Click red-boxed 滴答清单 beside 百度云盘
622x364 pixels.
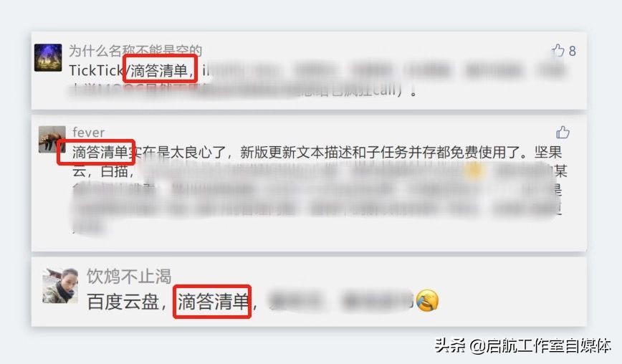point(213,302)
